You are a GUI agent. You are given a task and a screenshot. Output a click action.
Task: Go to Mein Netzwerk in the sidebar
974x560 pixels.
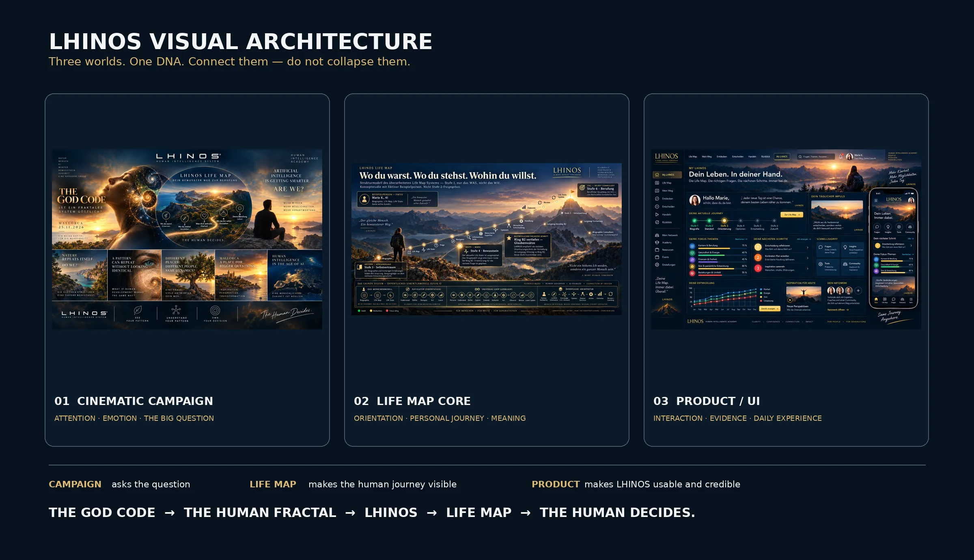pyautogui.click(x=666, y=235)
